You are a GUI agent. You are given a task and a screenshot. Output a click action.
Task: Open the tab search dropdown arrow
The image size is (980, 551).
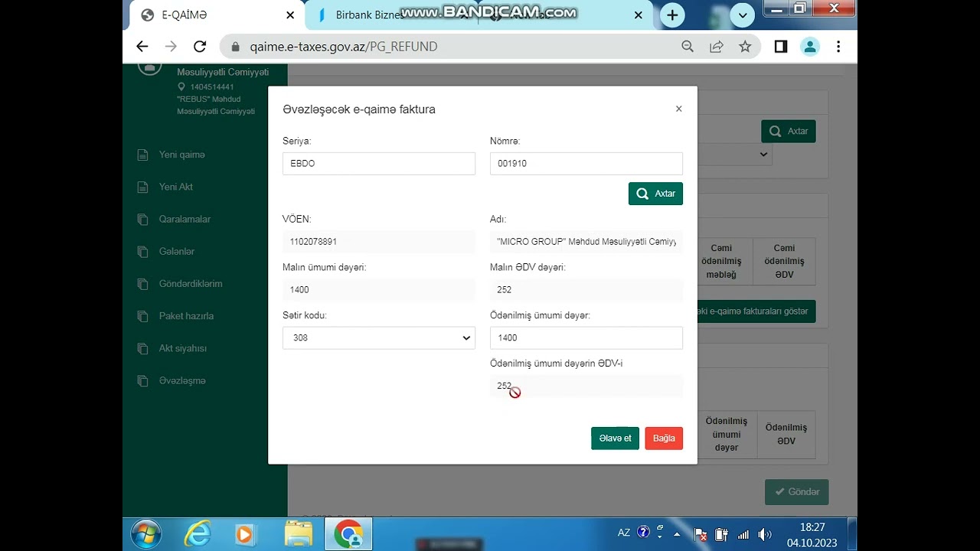[742, 15]
